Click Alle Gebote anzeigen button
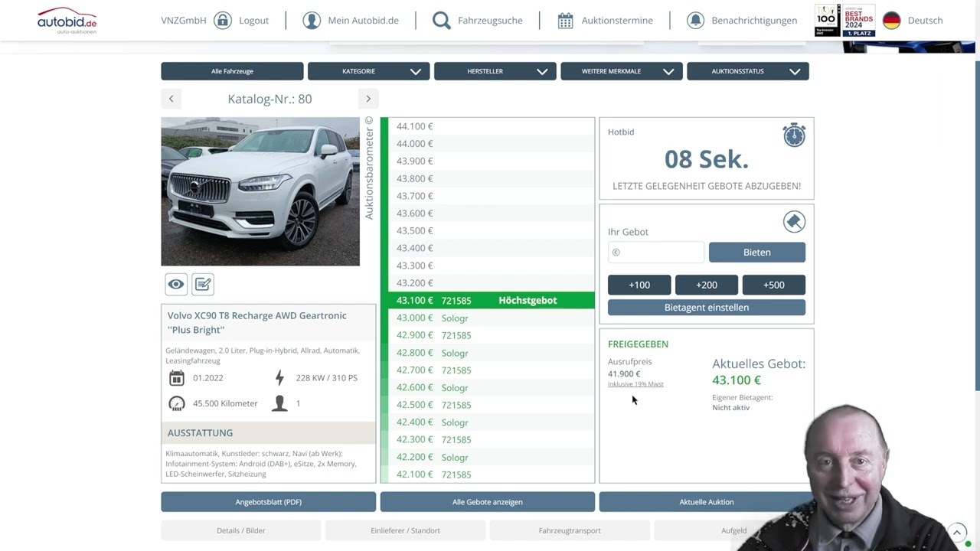 488,502
